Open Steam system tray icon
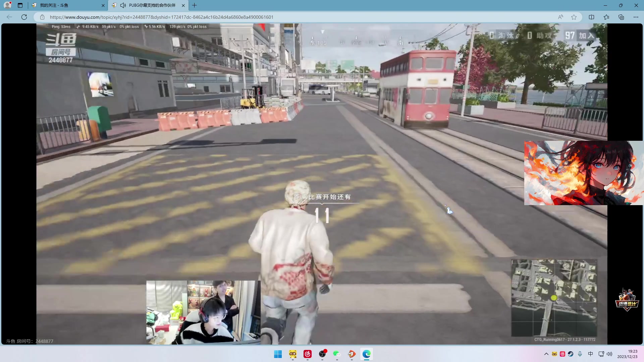644x362 pixels. click(571, 354)
